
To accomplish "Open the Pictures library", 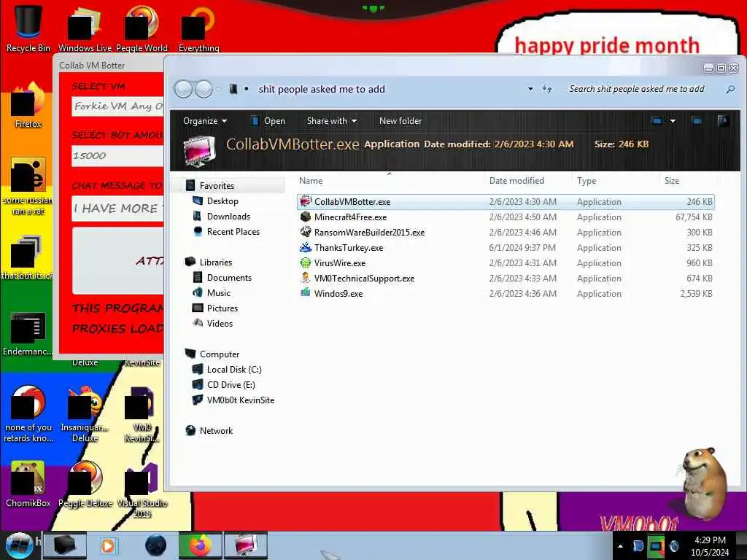I will coord(222,308).
